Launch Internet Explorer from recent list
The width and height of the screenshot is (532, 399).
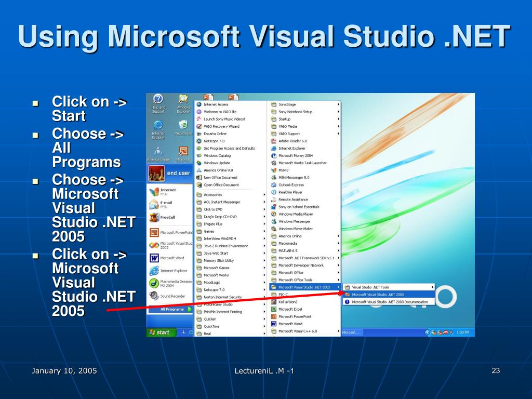[170, 271]
